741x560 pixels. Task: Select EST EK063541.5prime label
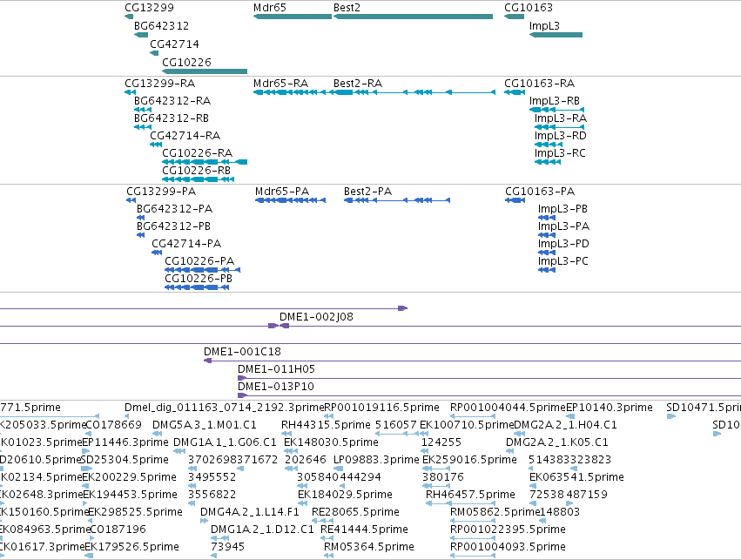click(x=576, y=478)
